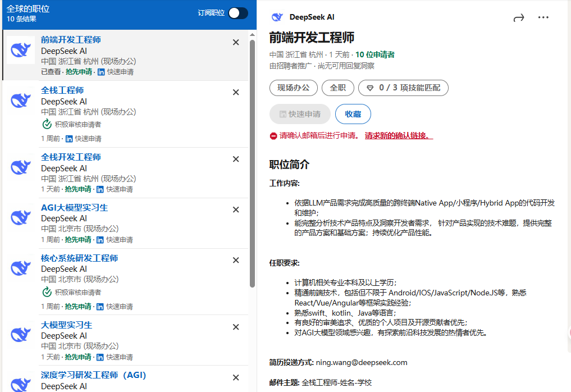
Task: Click the 请求新的确认链接 link
Action: 399,136
